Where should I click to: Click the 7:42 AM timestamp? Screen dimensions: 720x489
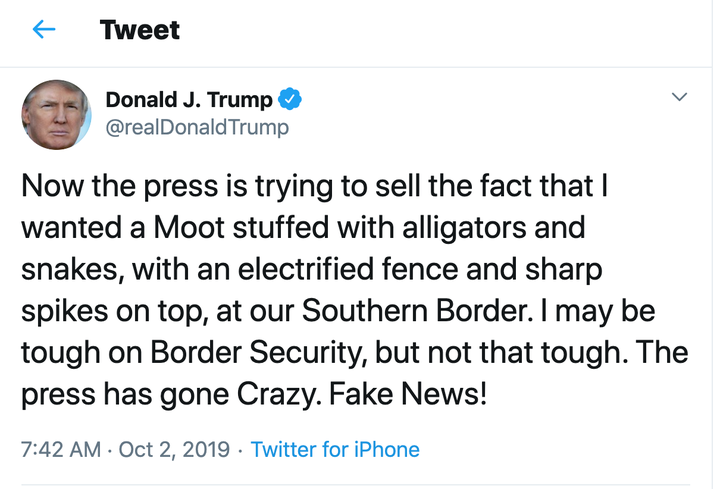[59, 449]
